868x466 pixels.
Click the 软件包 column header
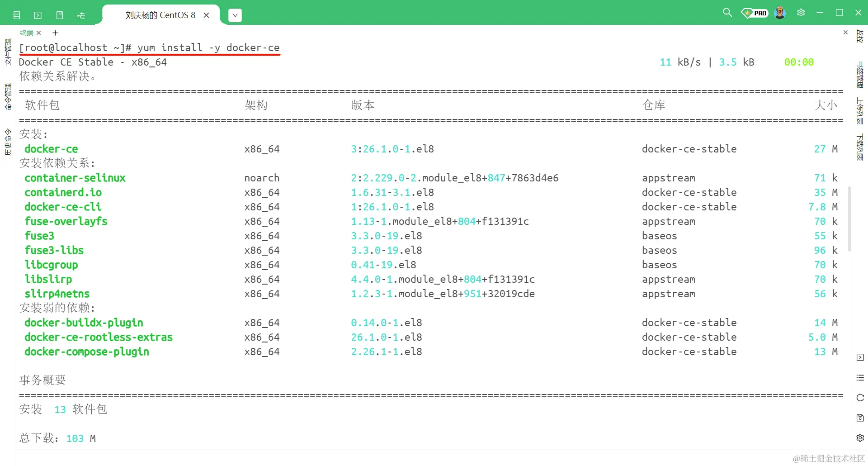(42, 105)
